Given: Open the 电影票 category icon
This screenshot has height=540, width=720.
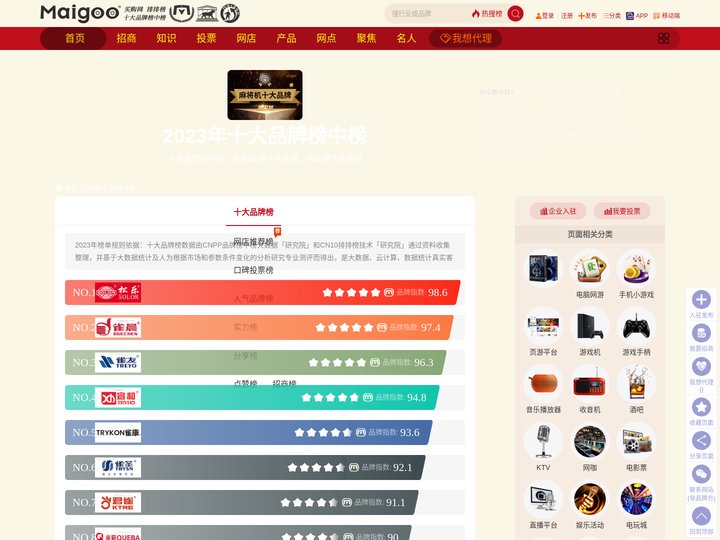Looking at the screenshot, I should tap(636, 442).
